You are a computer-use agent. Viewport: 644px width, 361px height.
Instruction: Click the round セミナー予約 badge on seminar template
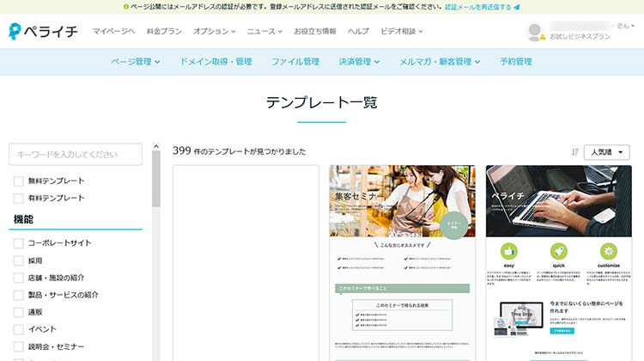454,225
